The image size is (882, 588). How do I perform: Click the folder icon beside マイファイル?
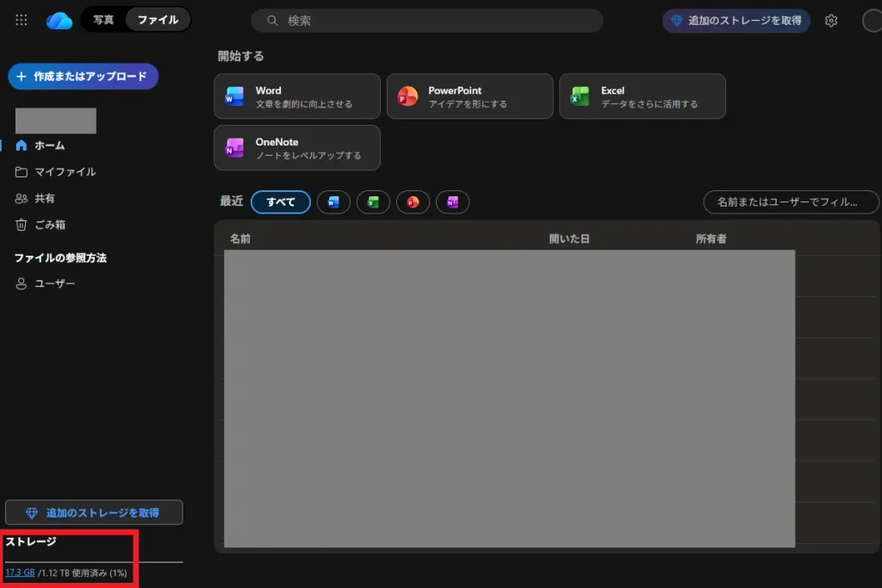pos(22,172)
